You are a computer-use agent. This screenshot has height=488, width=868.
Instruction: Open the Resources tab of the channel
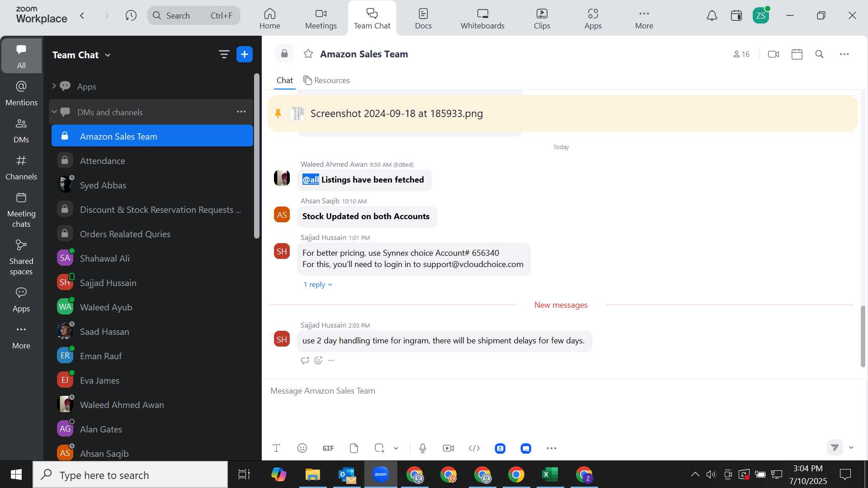[326, 80]
